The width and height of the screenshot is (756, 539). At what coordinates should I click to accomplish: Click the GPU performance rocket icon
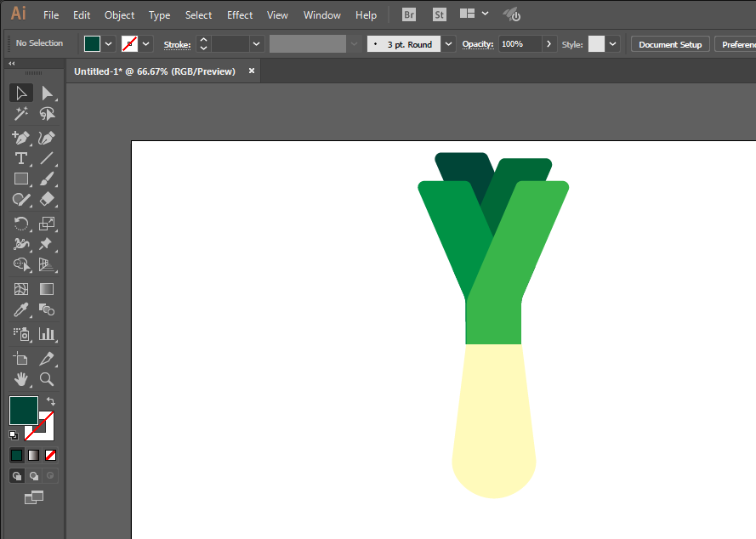coord(512,14)
